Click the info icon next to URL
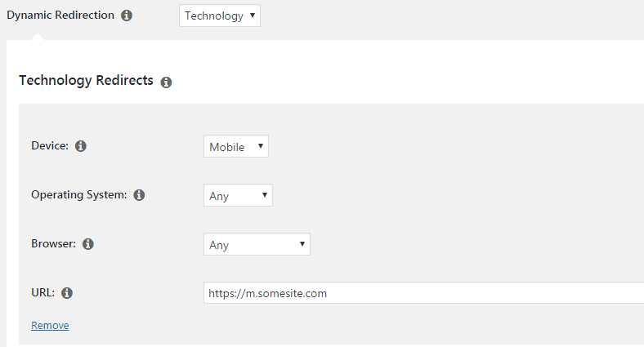Viewport: 644px width, 347px height. 67,292
